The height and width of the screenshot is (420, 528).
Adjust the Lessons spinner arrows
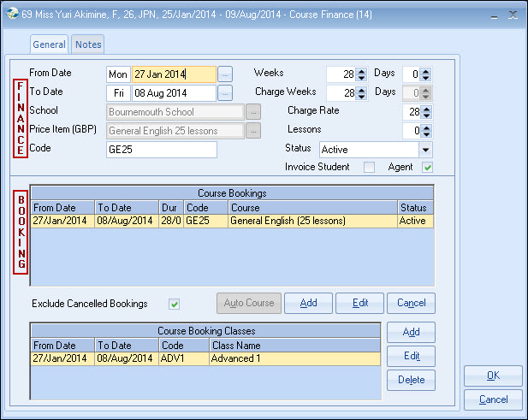[426, 131]
